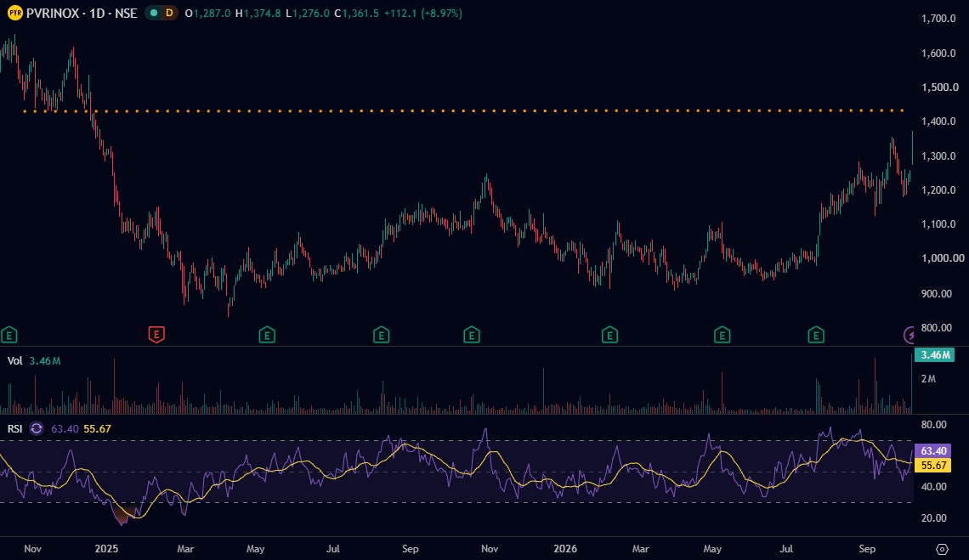Click the red earnings E marker

point(156,335)
